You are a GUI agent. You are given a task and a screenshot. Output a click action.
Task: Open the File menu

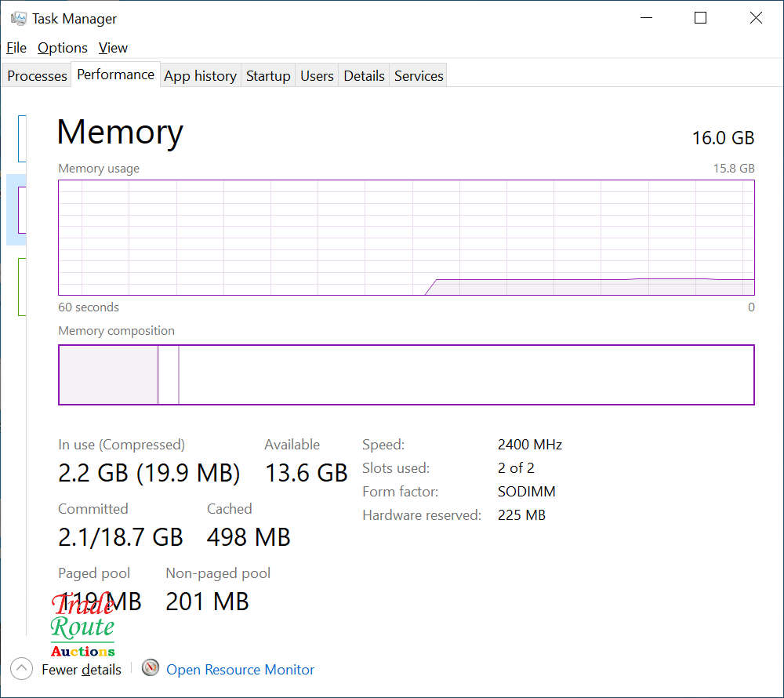tap(16, 48)
